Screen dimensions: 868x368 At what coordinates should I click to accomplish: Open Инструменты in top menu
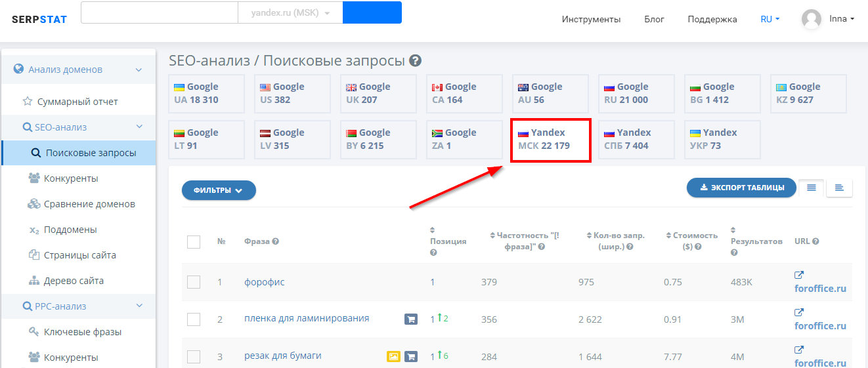tap(591, 19)
